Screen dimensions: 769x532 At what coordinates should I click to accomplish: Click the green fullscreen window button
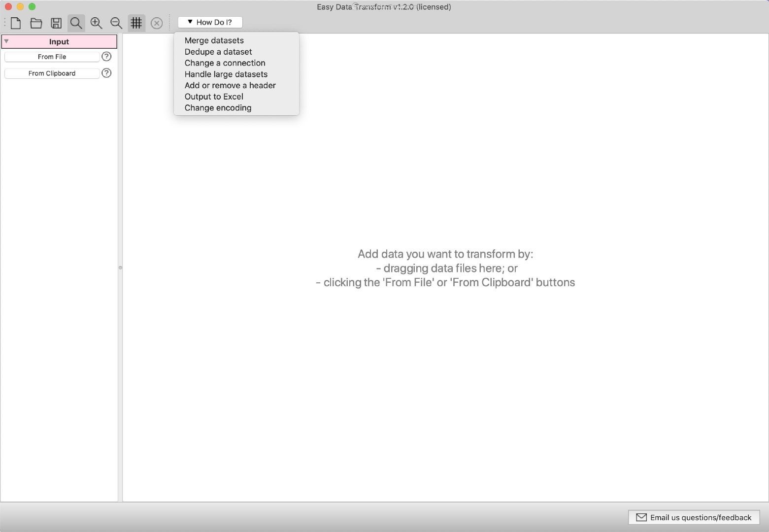32,6
